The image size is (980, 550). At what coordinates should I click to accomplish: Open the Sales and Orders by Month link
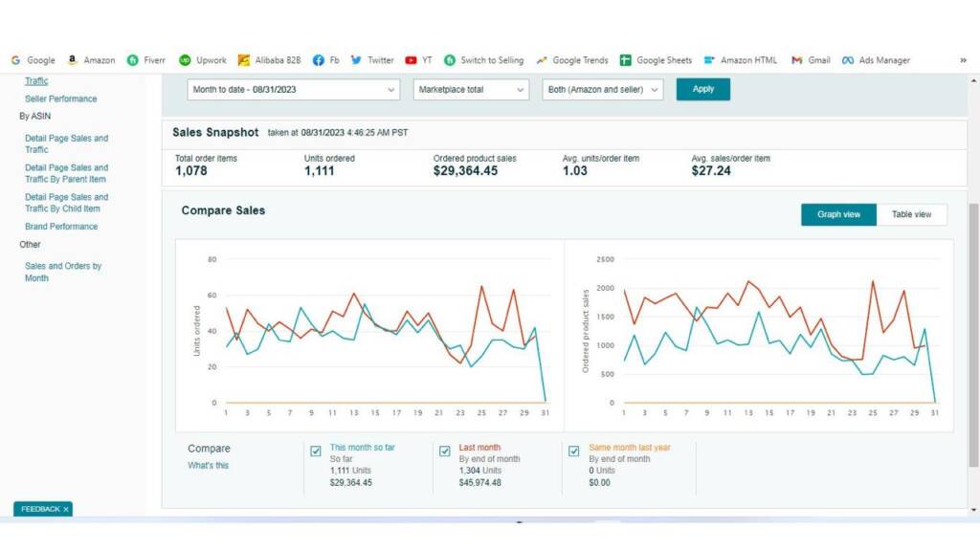[x=63, y=272]
